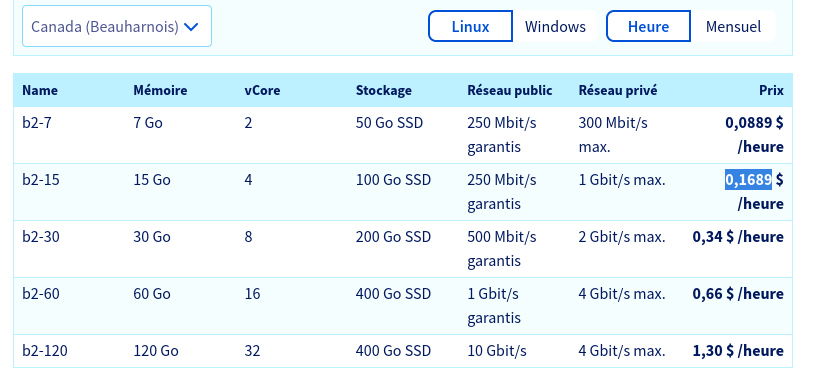821x373 pixels.
Task: Select the b2-15 instance name
Action: [41, 180]
